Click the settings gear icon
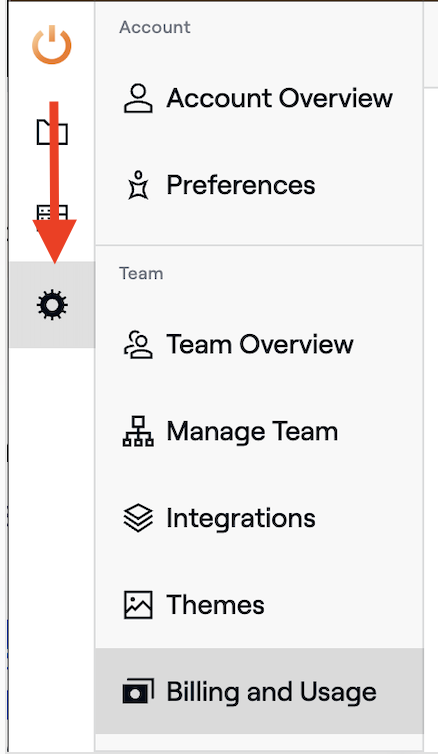 [52, 305]
